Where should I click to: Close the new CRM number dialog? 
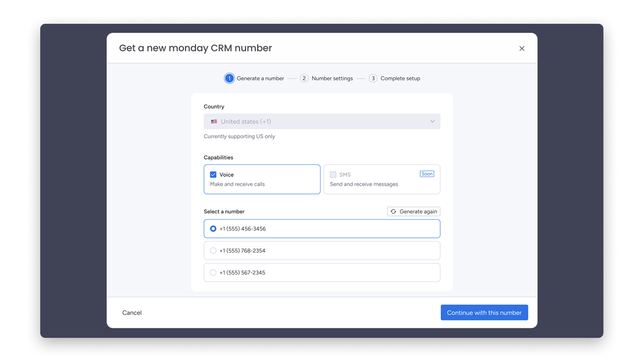tap(522, 49)
